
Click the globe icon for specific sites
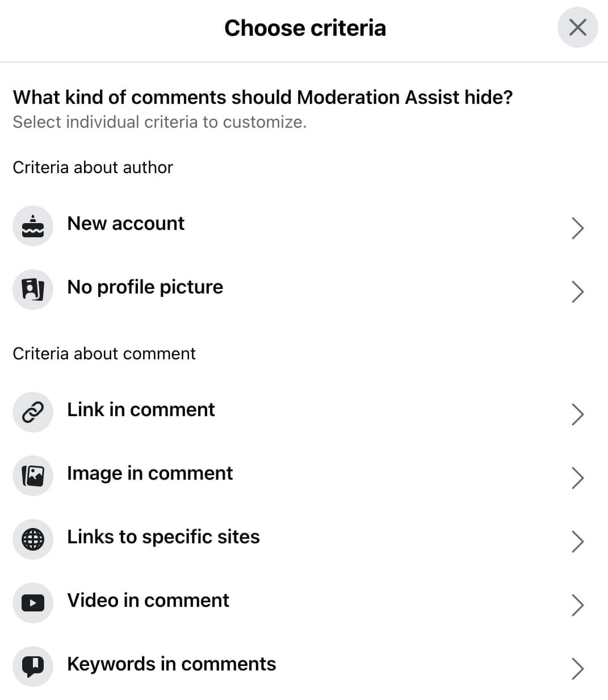coord(33,539)
